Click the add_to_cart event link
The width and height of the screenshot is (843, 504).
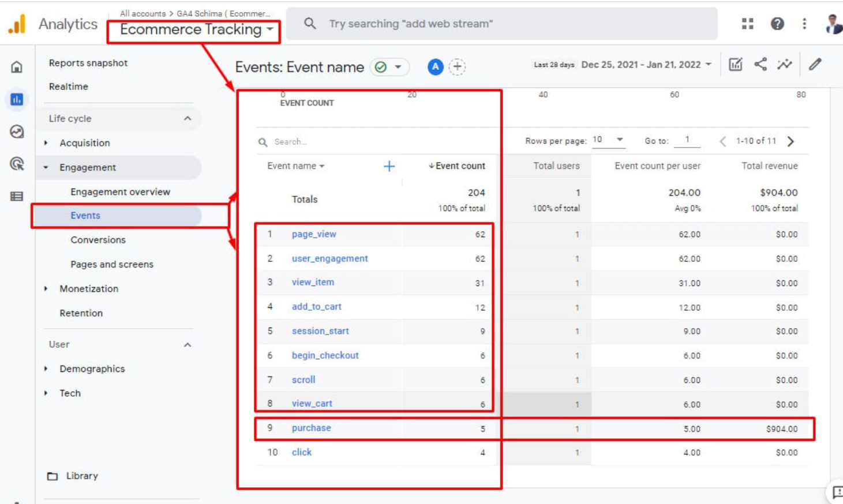[x=316, y=307]
